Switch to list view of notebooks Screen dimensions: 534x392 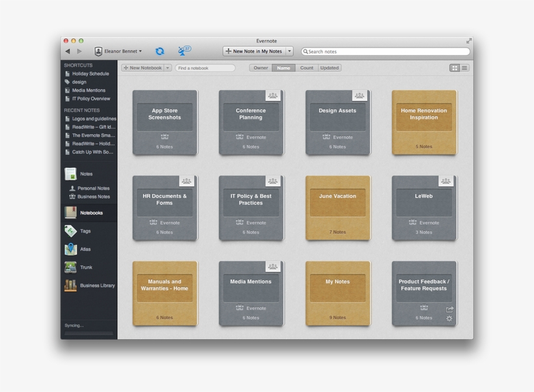pos(464,68)
